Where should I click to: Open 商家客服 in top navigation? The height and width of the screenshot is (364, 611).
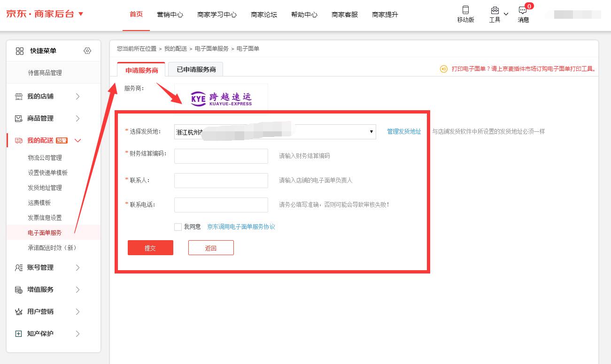tap(345, 15)
